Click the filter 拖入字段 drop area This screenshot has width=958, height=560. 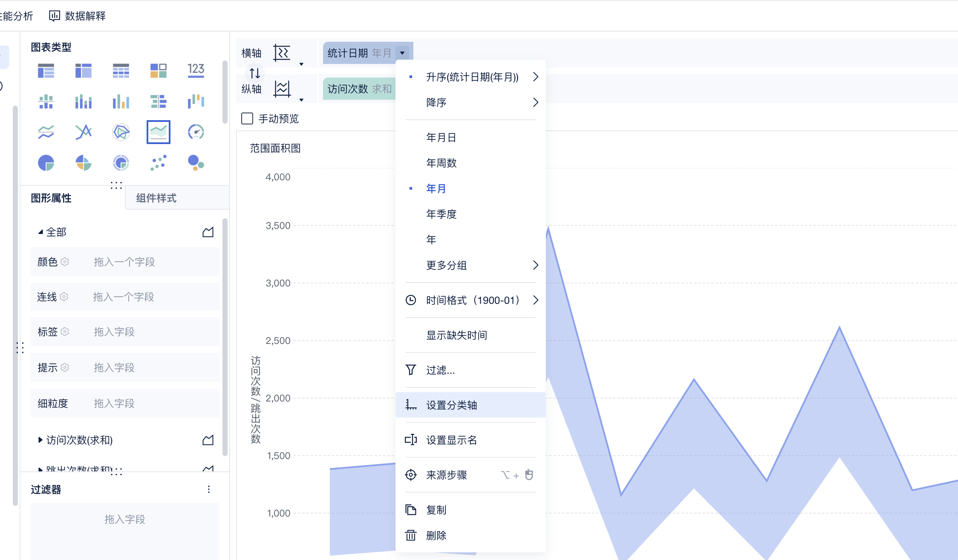pyautogui.click(x=124, y=519)
